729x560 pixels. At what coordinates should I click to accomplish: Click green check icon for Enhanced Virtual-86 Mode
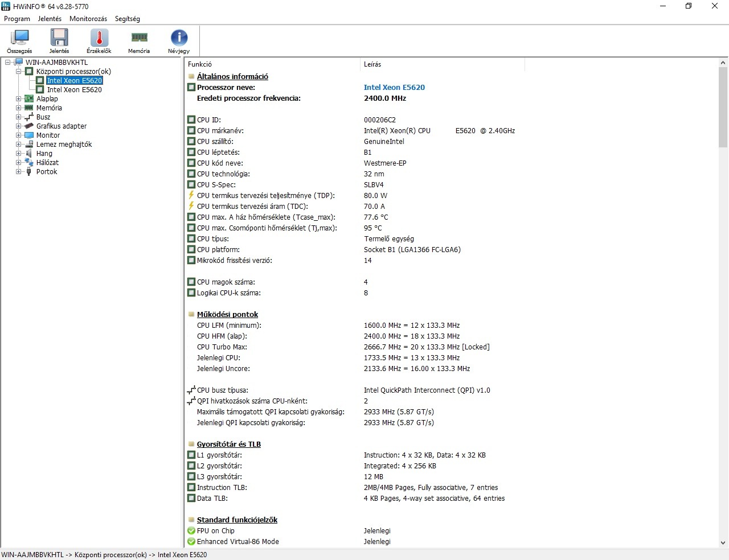[x=191, y=541]
